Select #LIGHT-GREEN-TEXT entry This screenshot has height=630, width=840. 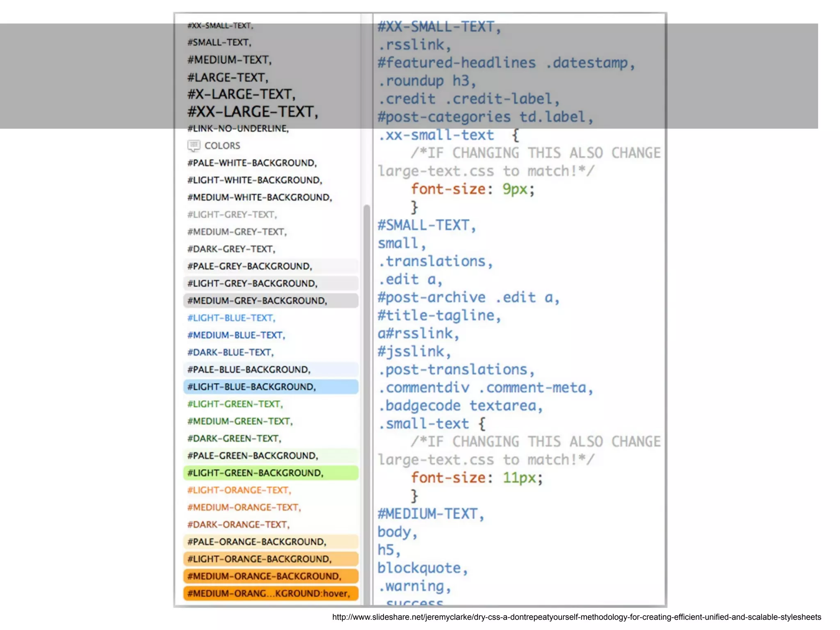pyautogui.click(x=235, y=404)
